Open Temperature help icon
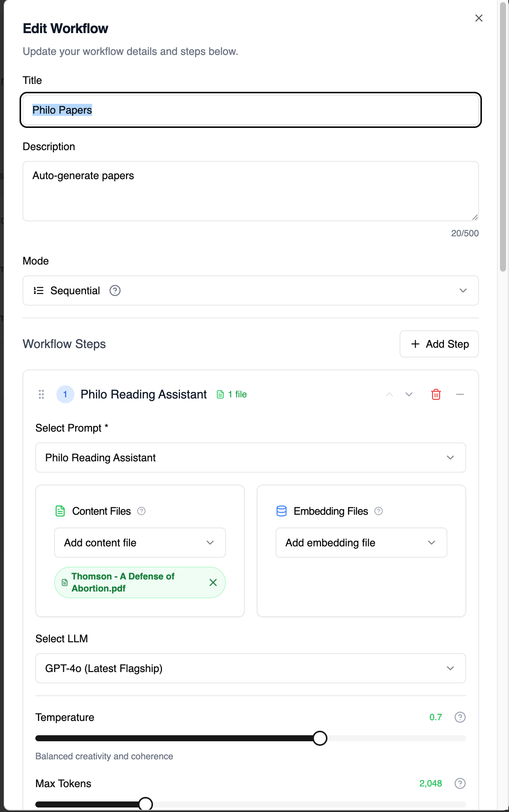Image resolution: width=509 pixels, height=812 pixels. 460,717
